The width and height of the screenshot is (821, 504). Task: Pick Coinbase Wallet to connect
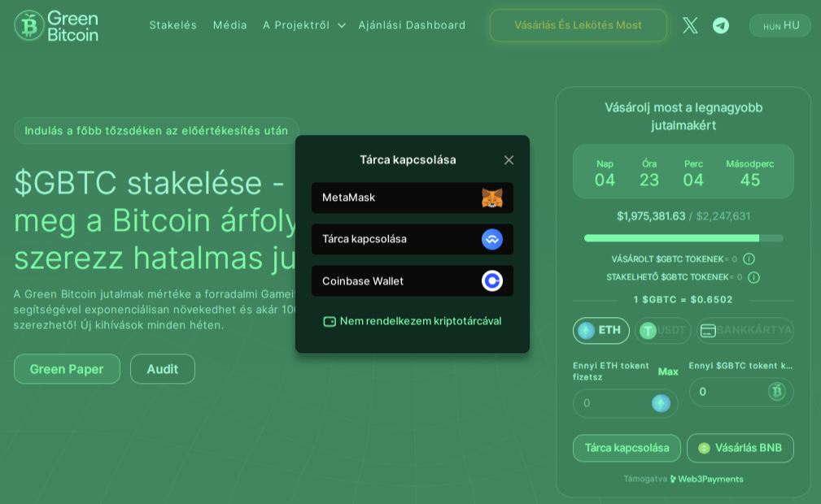click(412, 280)
